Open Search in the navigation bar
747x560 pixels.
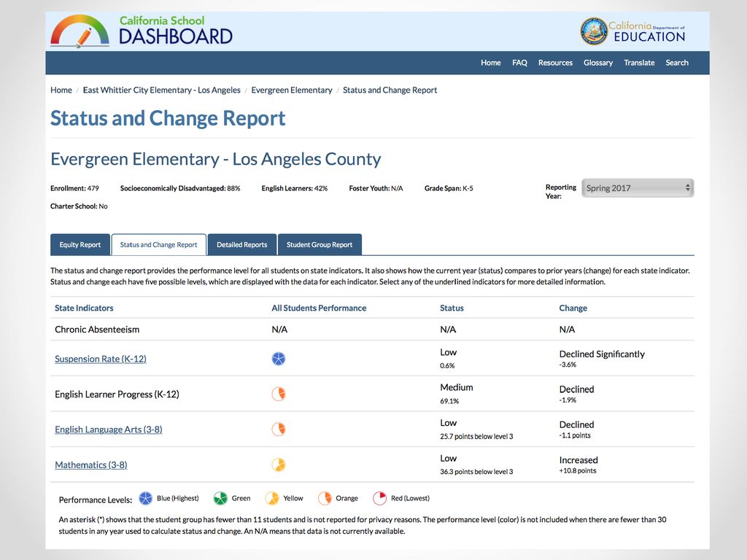[677, 63]
